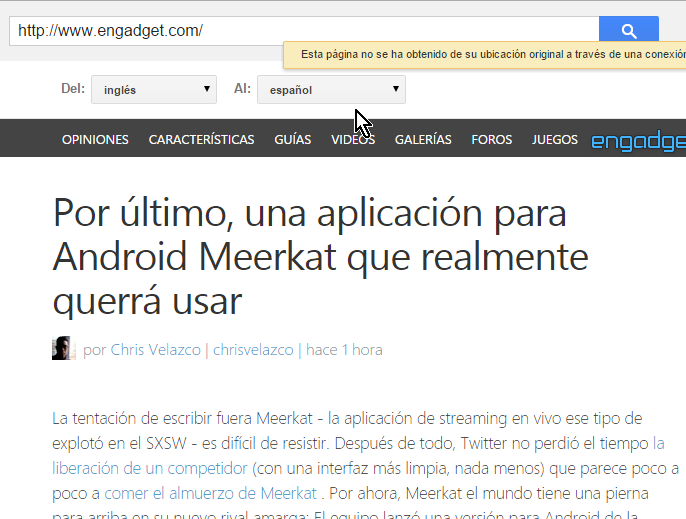
Task: Follow the 'liberación de un competidor' link
Action: point(150,469)
